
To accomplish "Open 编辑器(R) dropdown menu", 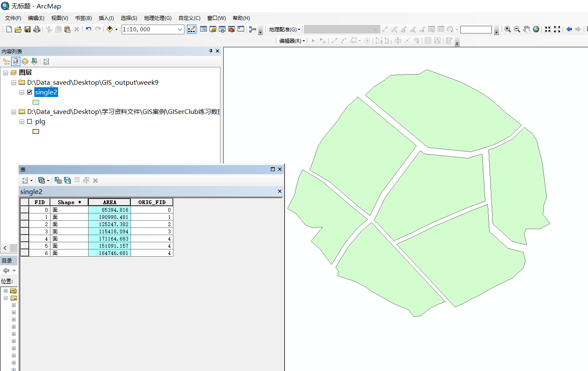I will point(292,41).
